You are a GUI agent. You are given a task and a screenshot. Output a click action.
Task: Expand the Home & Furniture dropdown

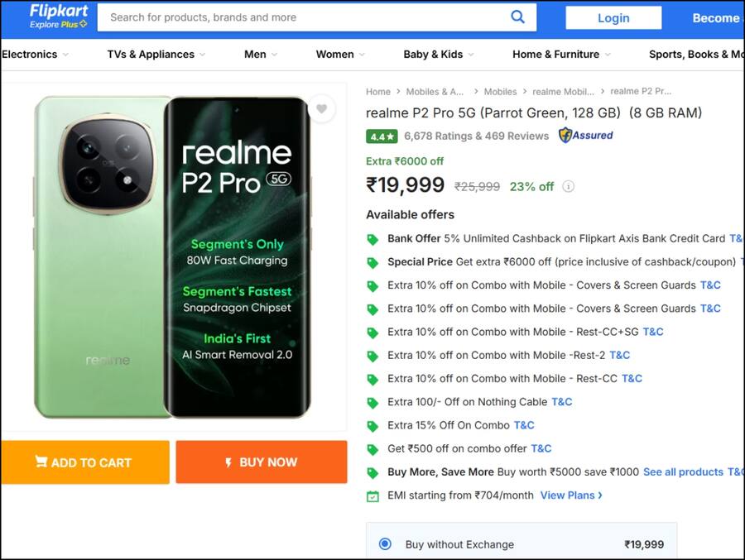(560, 54)
